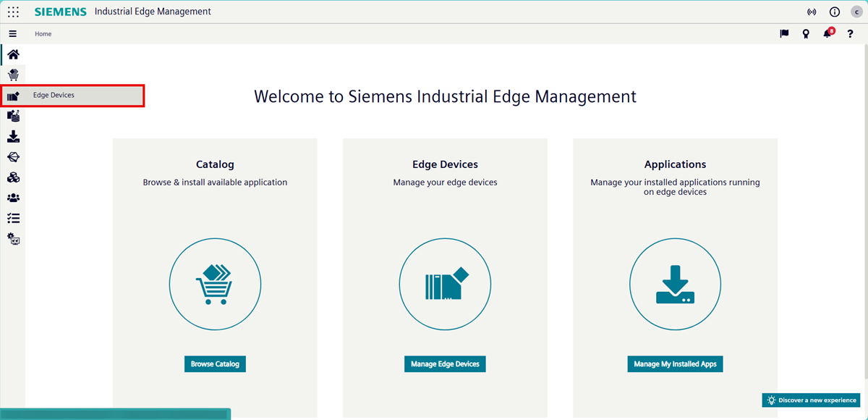Image resolution: width=868 pixels, height=420 pixels.
Task: Click Discover a new experience banner
Action: pos(811,400)
